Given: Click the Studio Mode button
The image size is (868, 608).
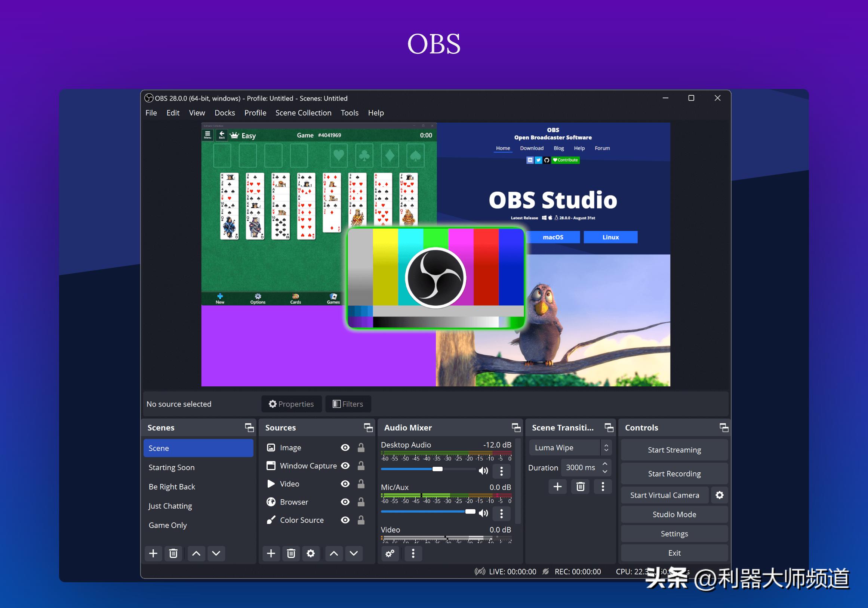Looking at the screenshot, I should click(x=674, y=514).
